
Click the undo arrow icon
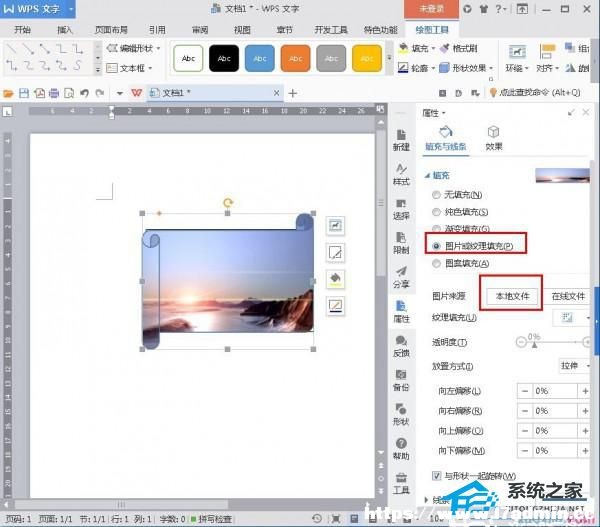85,93
